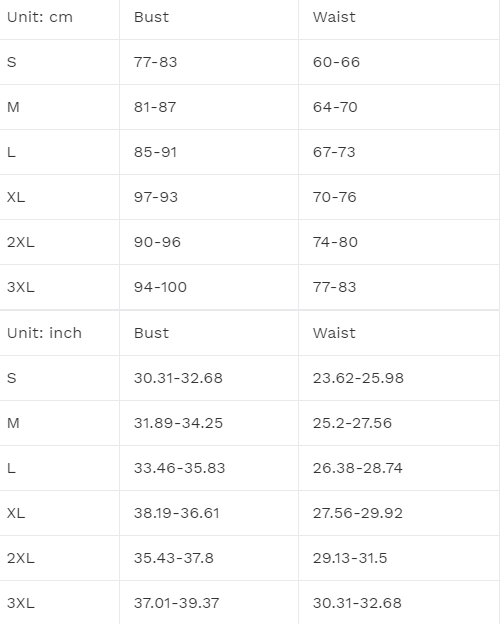
Task: Click the 2XL size label in inch table
Action: click(21, 558)
